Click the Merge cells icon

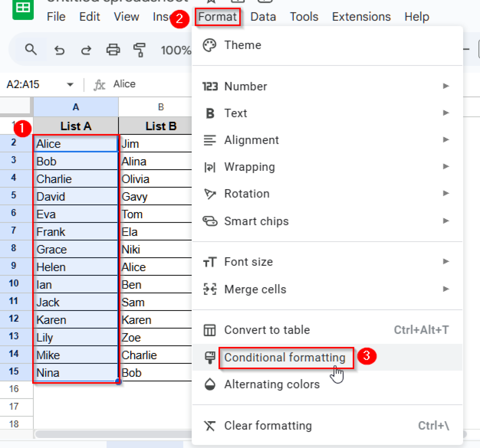[x=210, y=289]
